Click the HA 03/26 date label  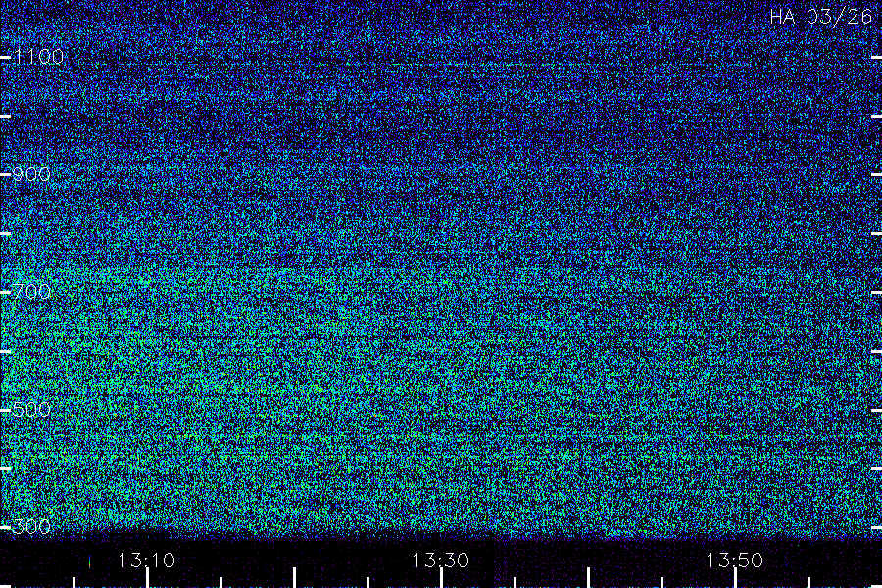coord(820,17)
